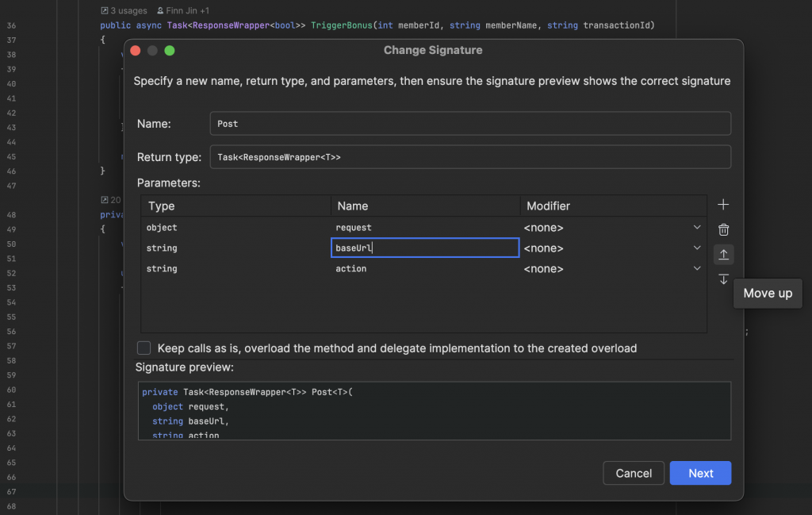
Task: Move the baseUrl parameter up
Action: point(723,255)
